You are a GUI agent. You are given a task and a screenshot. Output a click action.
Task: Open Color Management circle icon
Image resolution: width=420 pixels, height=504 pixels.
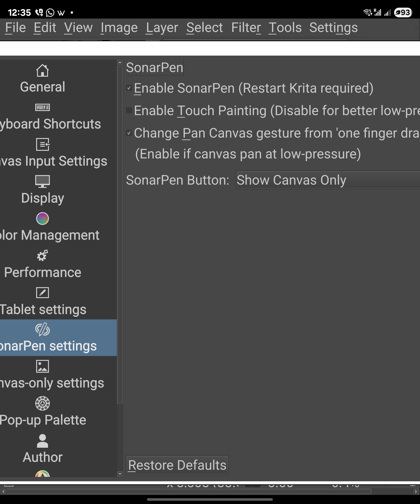pyautogui.click(x=42, y=218)
